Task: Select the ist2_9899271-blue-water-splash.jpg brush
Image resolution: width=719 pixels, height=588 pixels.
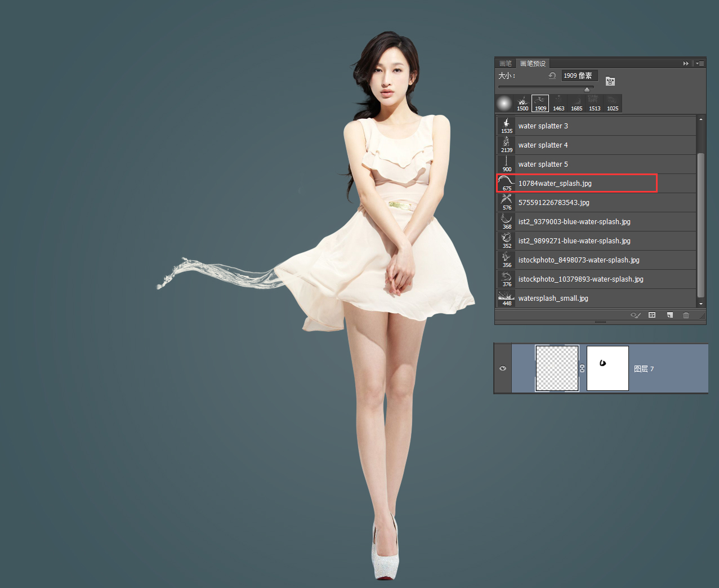Action: click(596, 241)
